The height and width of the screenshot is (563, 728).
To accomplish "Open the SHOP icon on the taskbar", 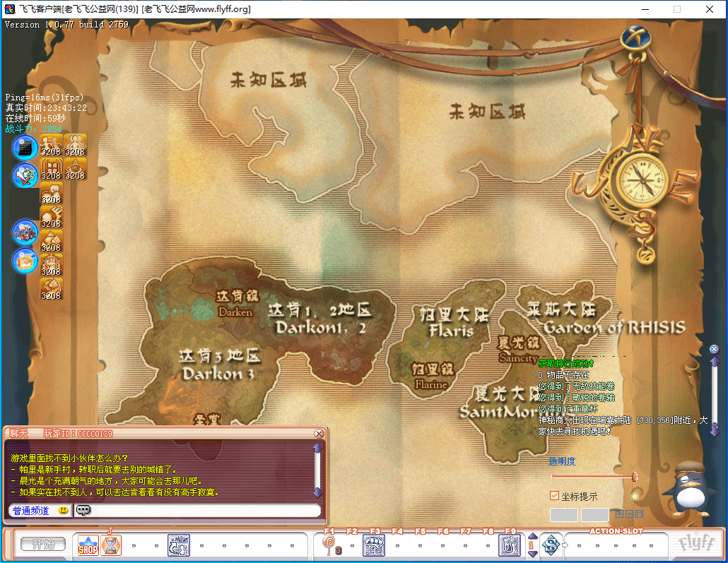I will [x=88, y=545].
